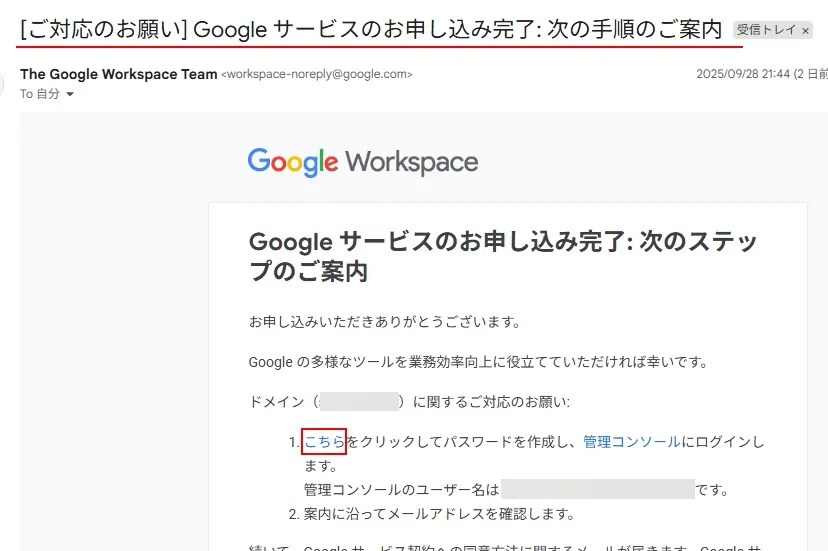Expand recipient details arrow next to 自分
Screen dimensions: 828x551
tap(70, 94)
